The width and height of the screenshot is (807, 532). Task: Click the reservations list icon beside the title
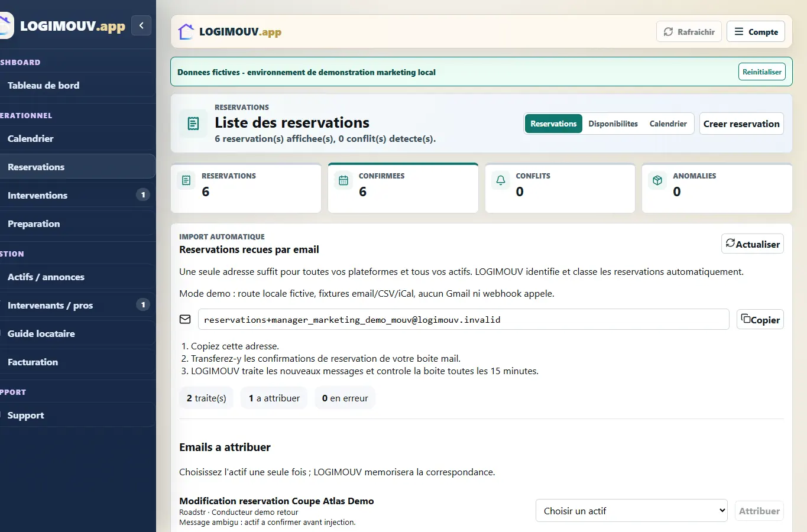click(193, 124)
